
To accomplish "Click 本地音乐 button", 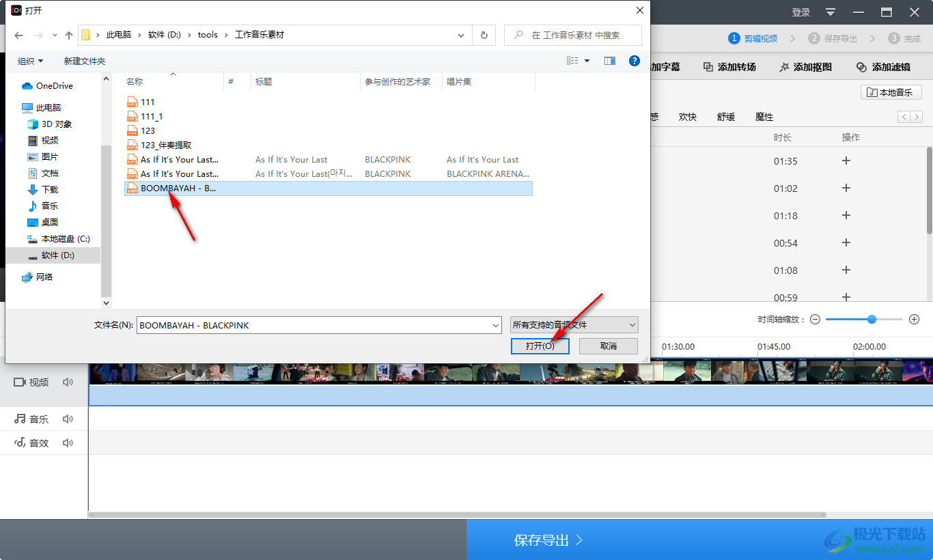I will 891,92.
